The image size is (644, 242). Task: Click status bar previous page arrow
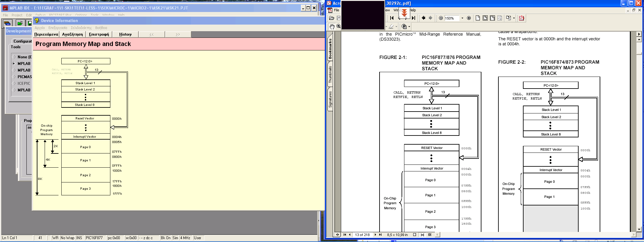(x=350, y=234)
